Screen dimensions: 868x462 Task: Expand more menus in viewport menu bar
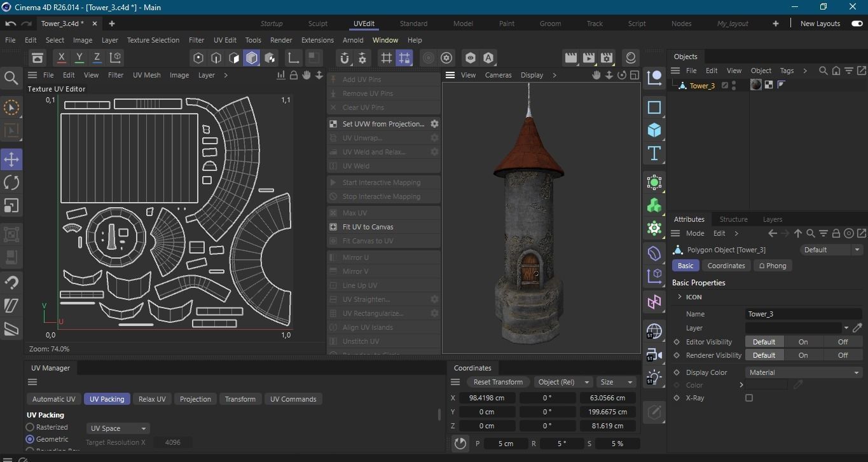coord(554,75)
